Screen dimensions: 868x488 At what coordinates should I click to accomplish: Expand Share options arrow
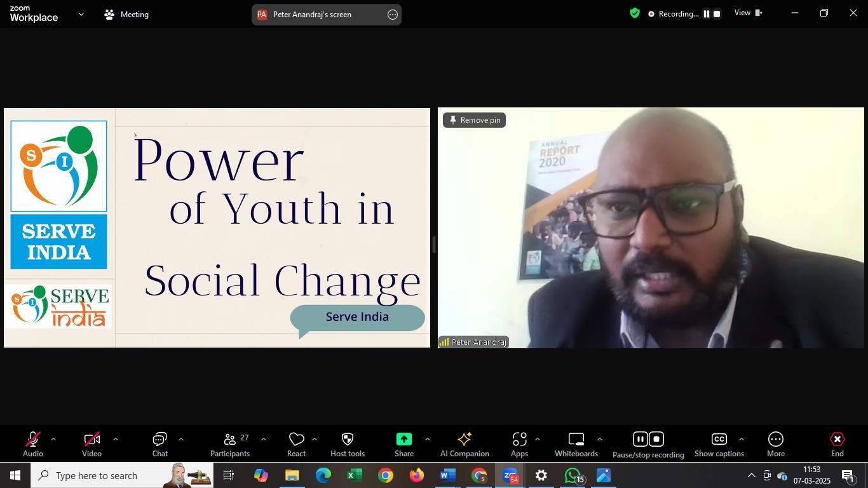(427, 439)
